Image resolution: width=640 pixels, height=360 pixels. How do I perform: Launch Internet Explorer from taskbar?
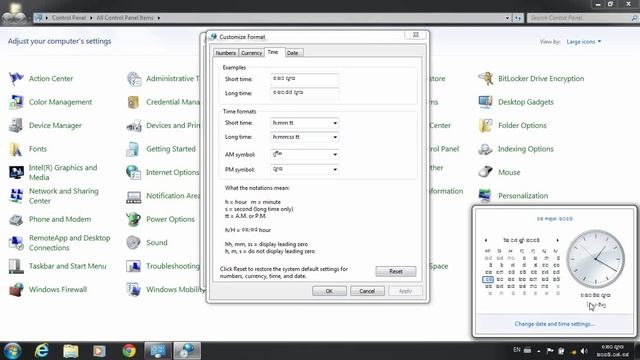[x=41, y=351]
